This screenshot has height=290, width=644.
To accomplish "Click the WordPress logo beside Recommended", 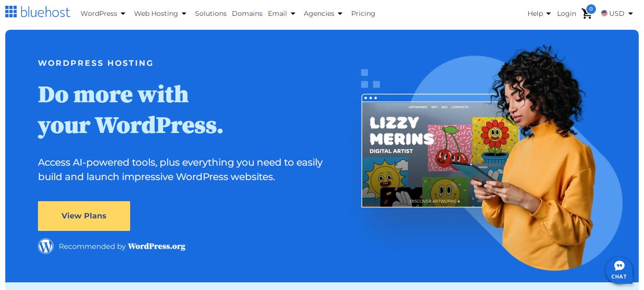I will pos(46,246).
